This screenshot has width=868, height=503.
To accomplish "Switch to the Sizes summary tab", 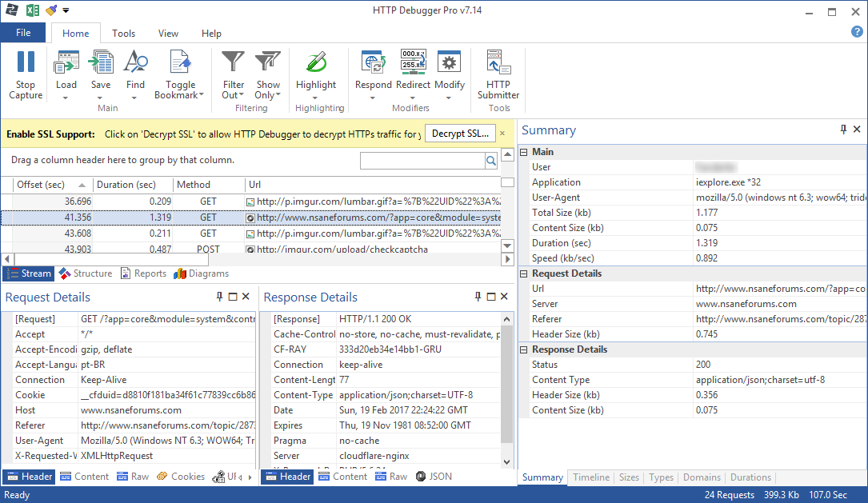I will (629, 477).
